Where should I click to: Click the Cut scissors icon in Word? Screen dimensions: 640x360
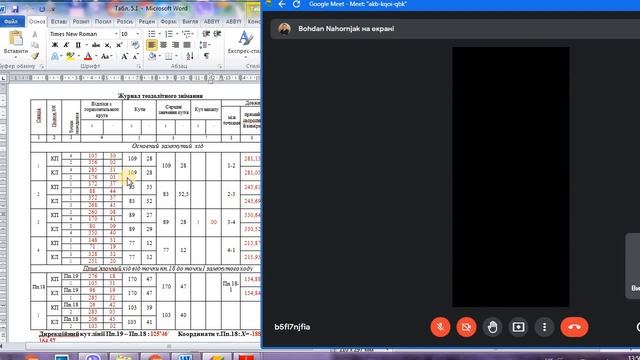click(x=35, y=35)
